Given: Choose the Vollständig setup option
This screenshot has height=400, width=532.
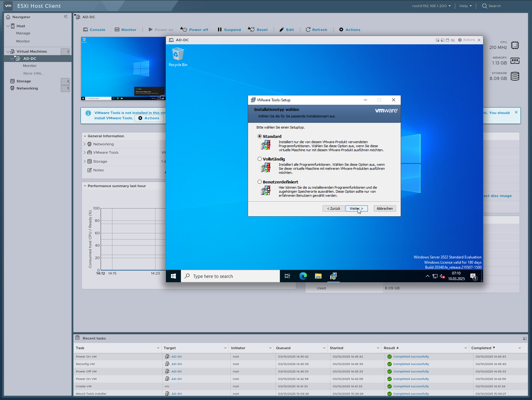Looking at the screenshot, I should coord(259,159).
